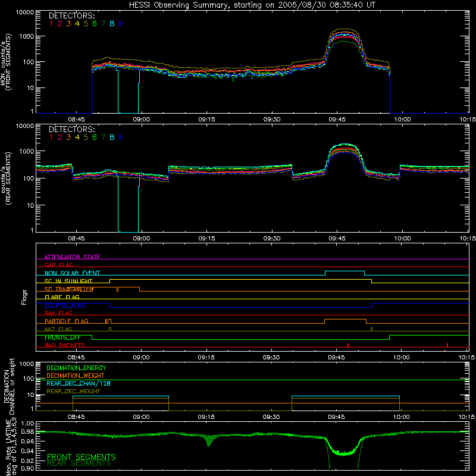Image resolution: width=476 pixels, height=476 pixels.
Task: Click the FRONT SEGMENTS livetime legend label
Action: tap(82, 457)
